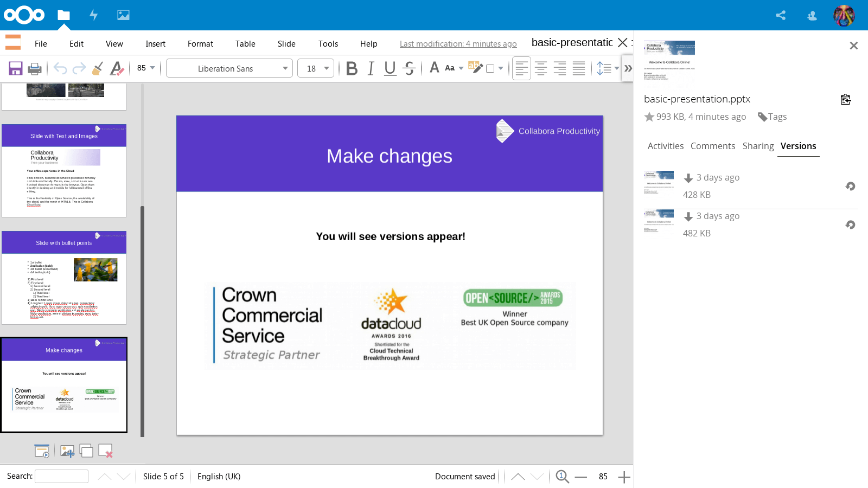868x488 pixels.
Task: Clear direct formatting with eraser icon
Action: click(117, 68)
